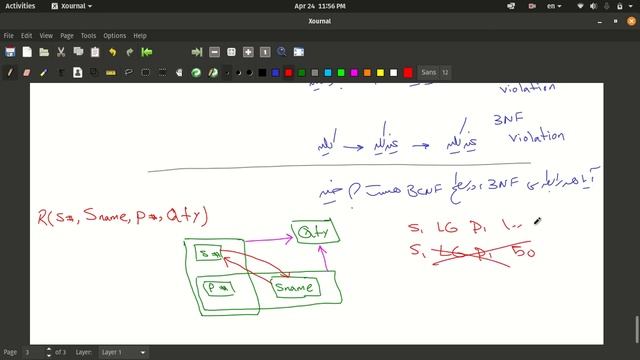Open the set zoom magnifier
640x360 pixels.
282,52
